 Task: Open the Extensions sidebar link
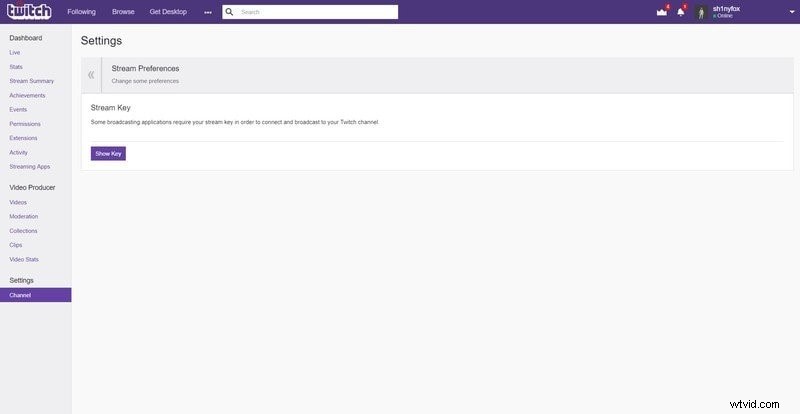[x=23, y=138]
